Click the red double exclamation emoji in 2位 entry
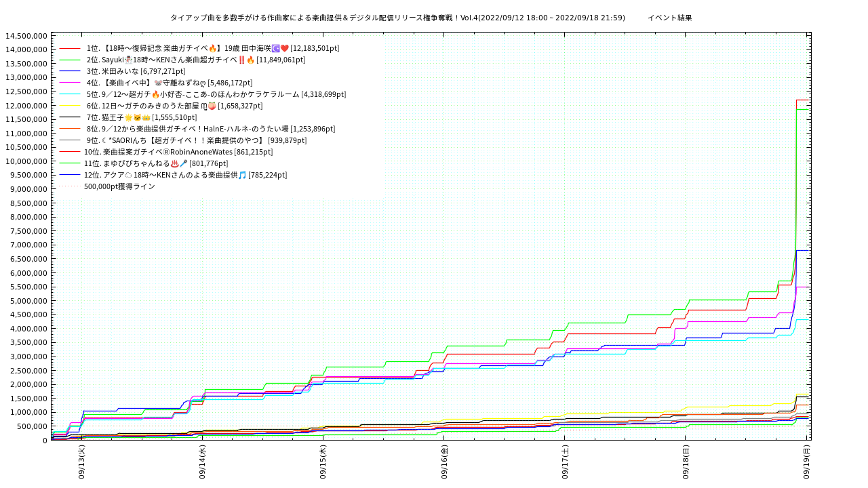868x488 pixels. [242, 60]
